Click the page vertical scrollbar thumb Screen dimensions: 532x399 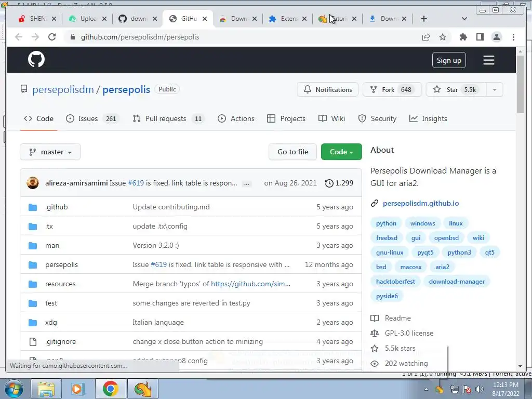(520, 84)
